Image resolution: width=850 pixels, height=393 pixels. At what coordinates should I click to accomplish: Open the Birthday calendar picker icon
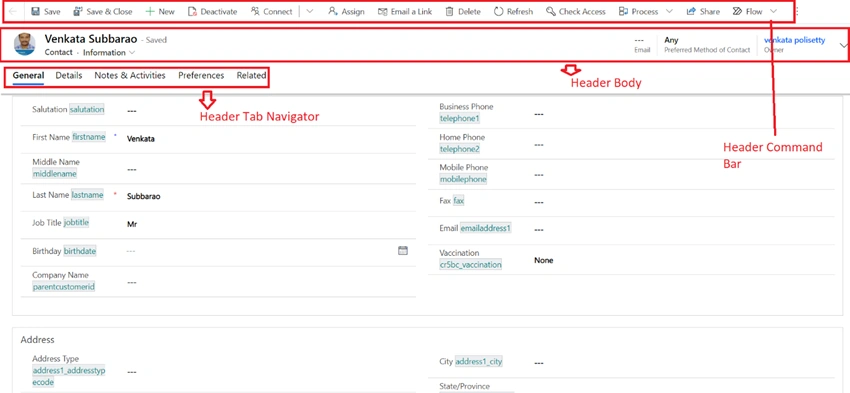[x=403, y=250]
